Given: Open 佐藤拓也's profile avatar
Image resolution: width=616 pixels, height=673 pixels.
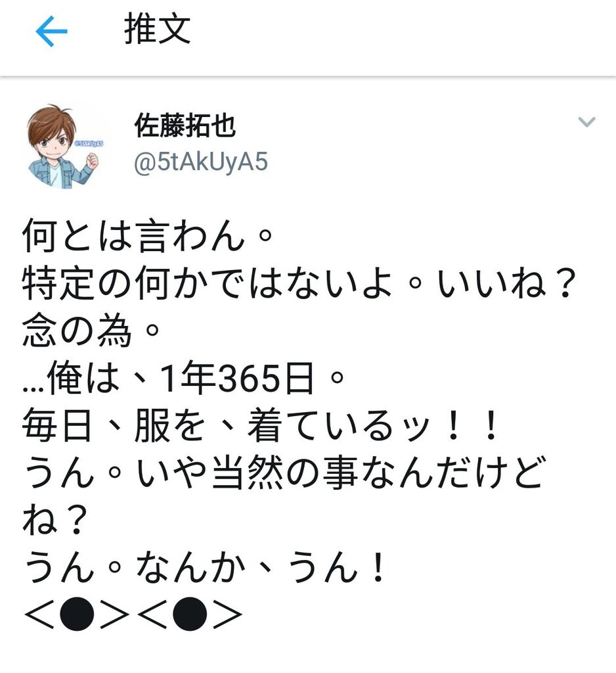Looking at the screenshot, I should 65,147.
